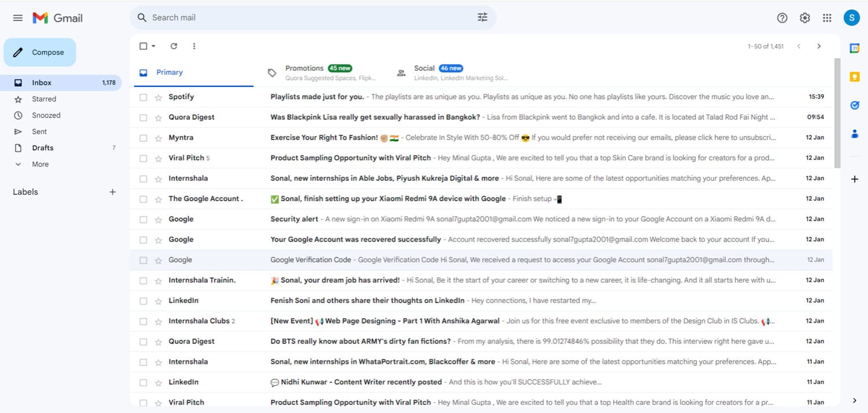Check the Account recovered email box
Screen dimensions: 868x413
coord(144,240)
